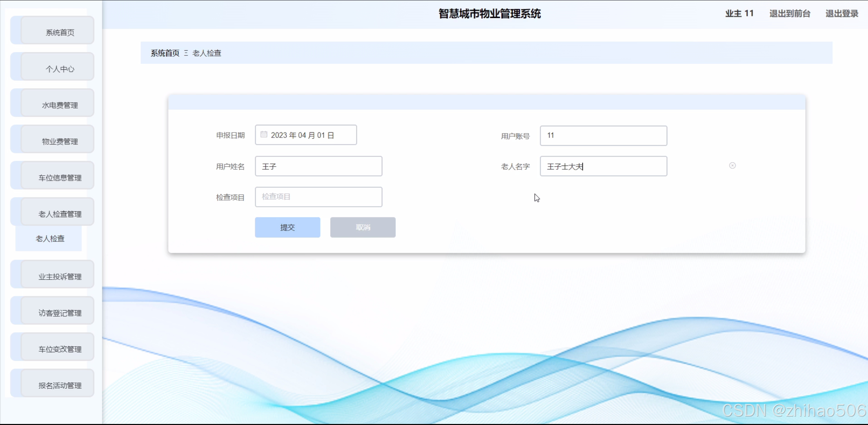Open 物业费管理 sidebar menu
Image resolution: width=868 pixels, height=425 pixels.
(60, 141)
